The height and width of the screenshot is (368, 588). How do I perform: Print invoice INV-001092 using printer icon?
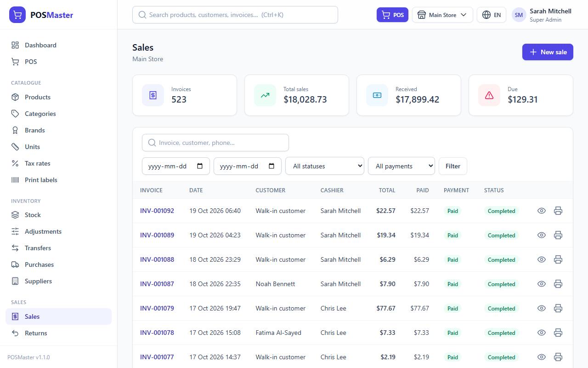click(x=558, y=211)
